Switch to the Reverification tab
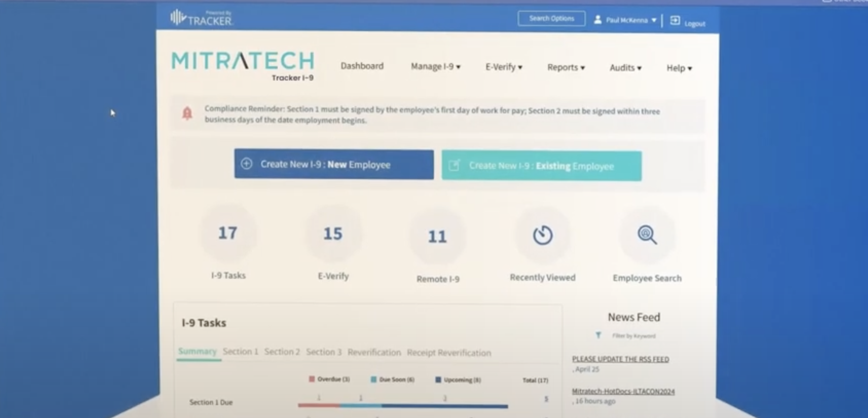The image size is (868, 418). pyautogui.click(x=374, y=352)
